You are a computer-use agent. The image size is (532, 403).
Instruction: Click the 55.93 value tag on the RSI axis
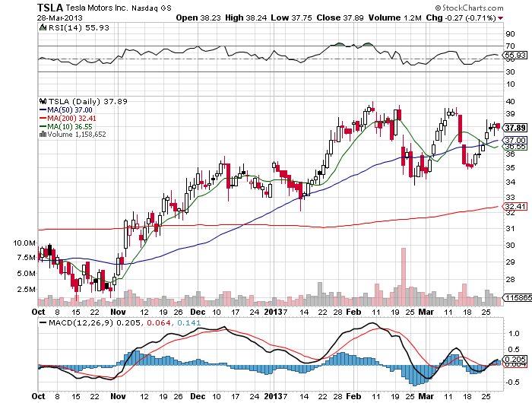[x=515, y=55]
